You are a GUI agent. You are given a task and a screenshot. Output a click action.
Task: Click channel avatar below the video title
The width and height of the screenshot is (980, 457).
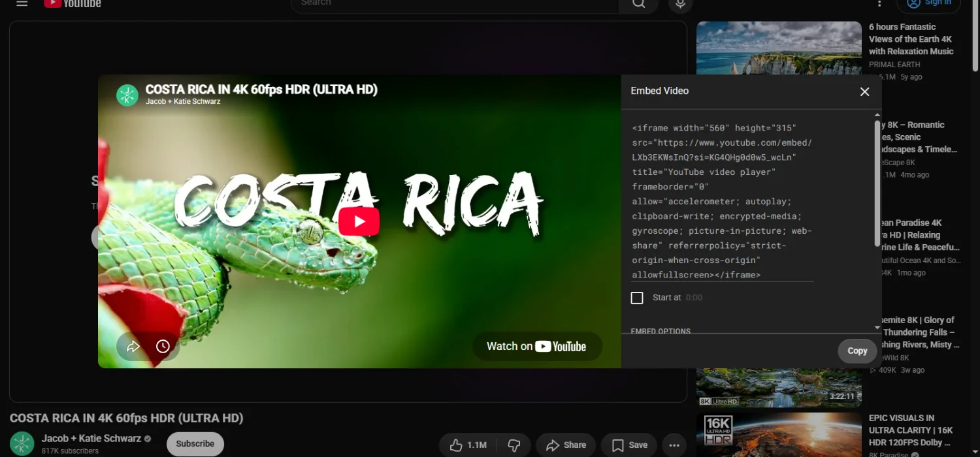(x=22, y=444)
